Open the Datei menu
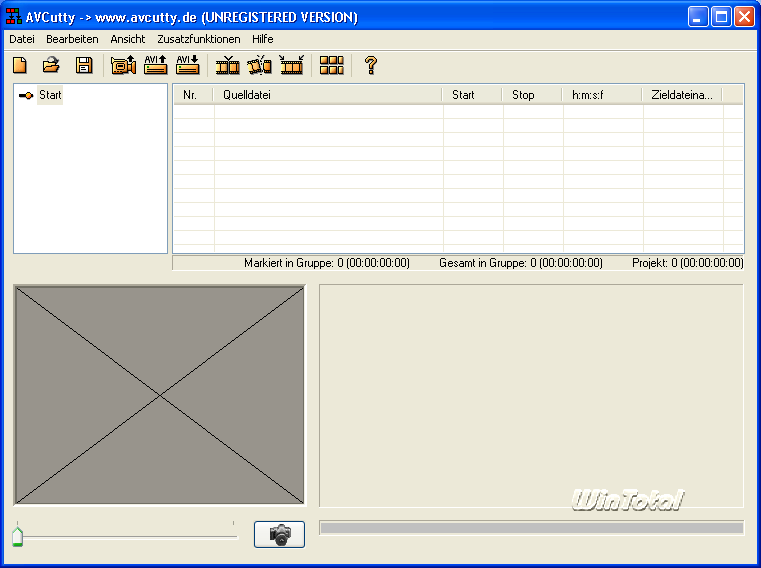This screenshot has width=761, height=568. [22, 39]
